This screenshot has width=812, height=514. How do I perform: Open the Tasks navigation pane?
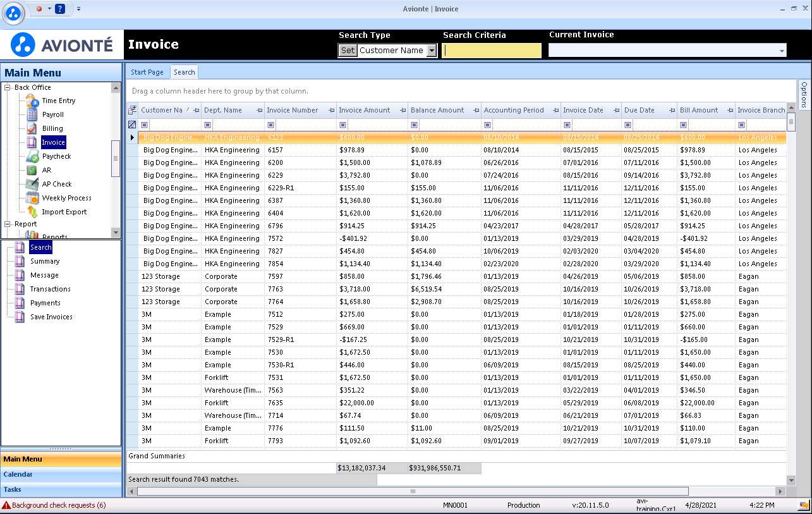click(x=61, y=490)
